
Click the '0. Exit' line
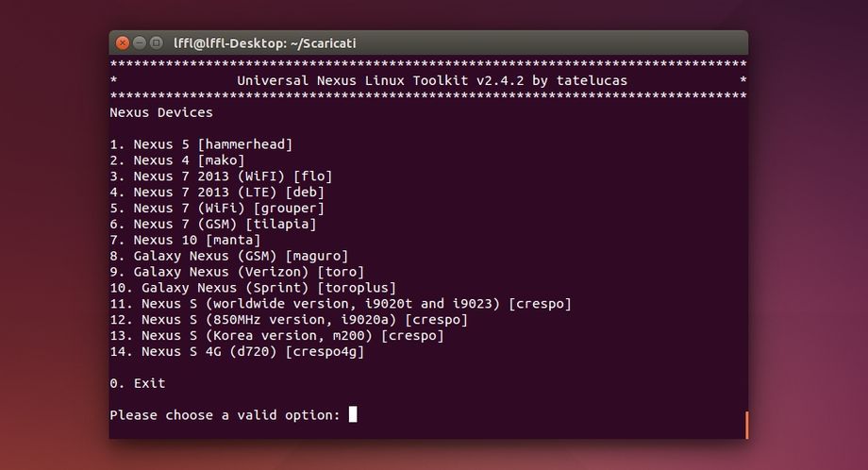[x=138, y=383]
